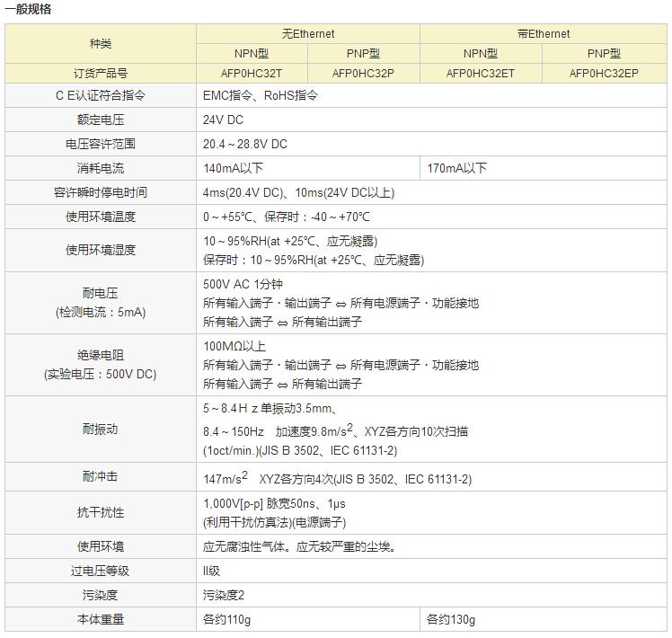Click the 额定电压 row label
672x638 pixels.
coord(100,120)
